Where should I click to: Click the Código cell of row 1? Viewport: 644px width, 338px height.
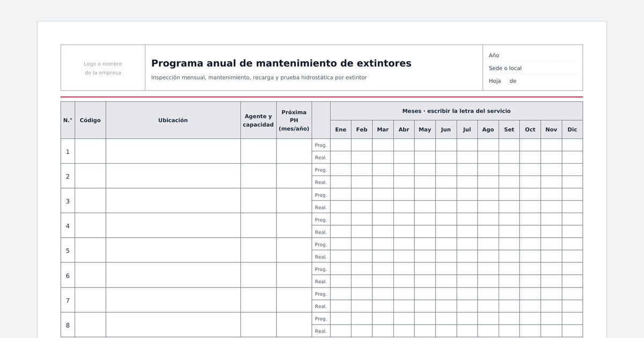[x=90, y=151]
